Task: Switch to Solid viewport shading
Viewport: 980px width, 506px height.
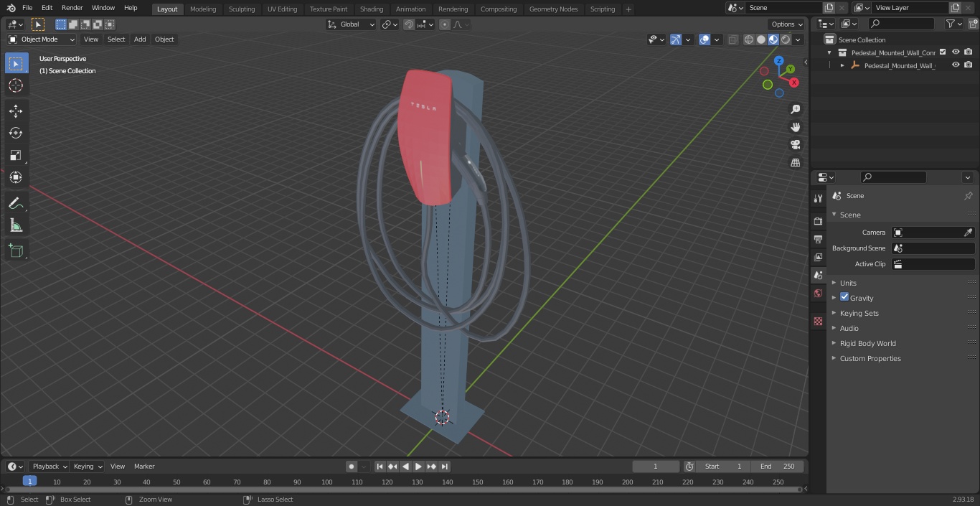Action: [761, 39]
